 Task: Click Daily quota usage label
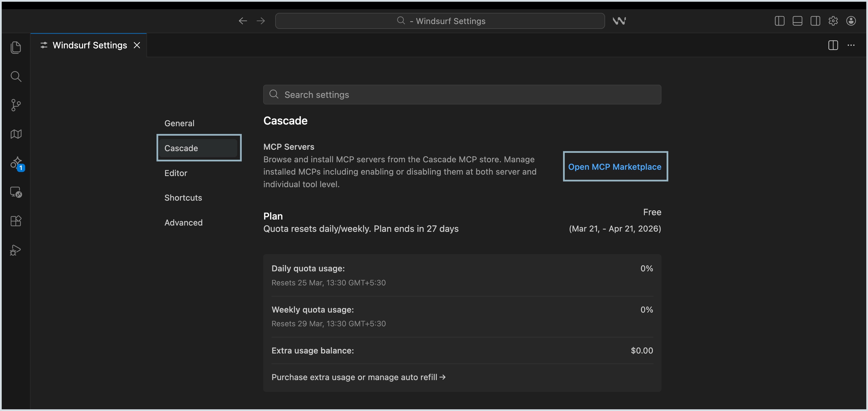[x=308, y=268]
